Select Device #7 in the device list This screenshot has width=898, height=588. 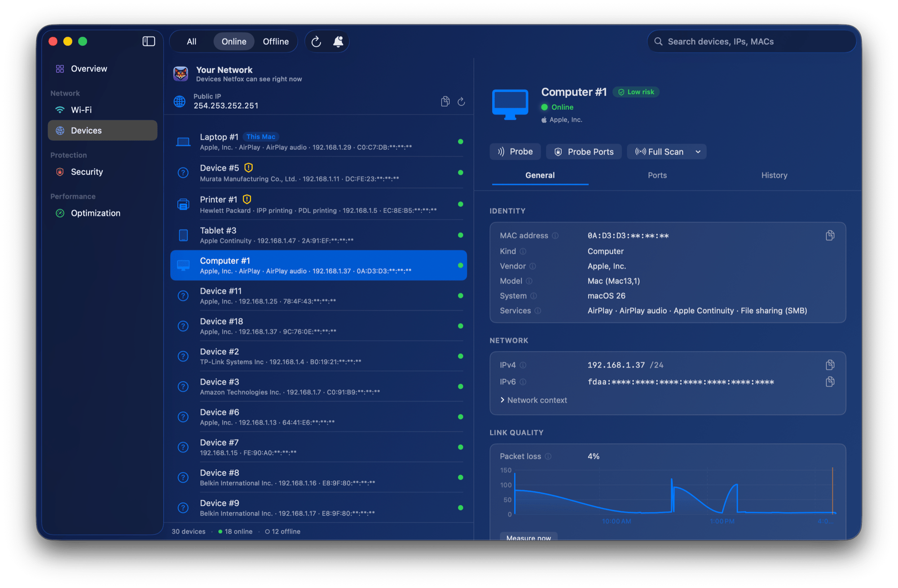point(318,447)
